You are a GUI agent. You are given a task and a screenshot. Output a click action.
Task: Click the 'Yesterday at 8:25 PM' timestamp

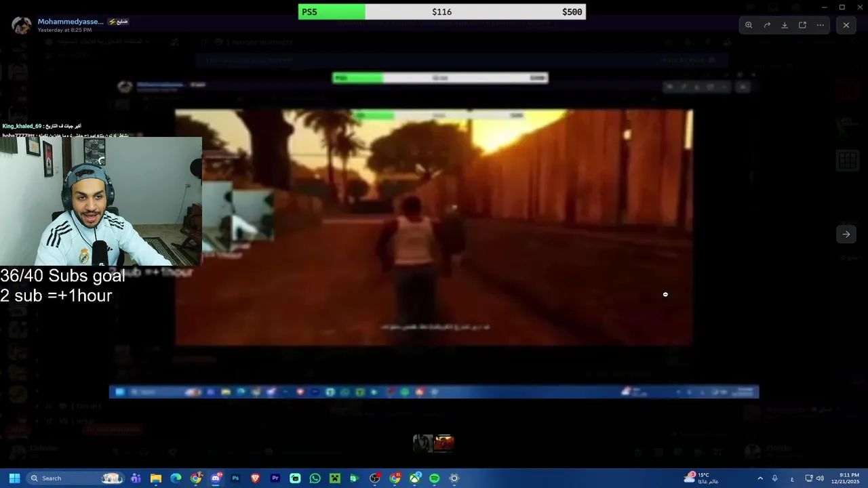coord(64,30)
